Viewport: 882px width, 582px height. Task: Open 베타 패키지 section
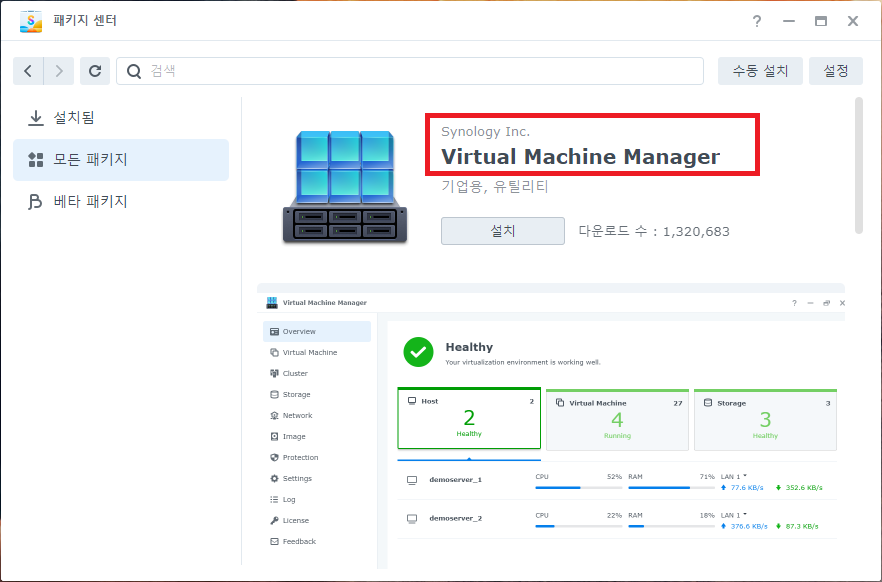(x=121, y=201)
